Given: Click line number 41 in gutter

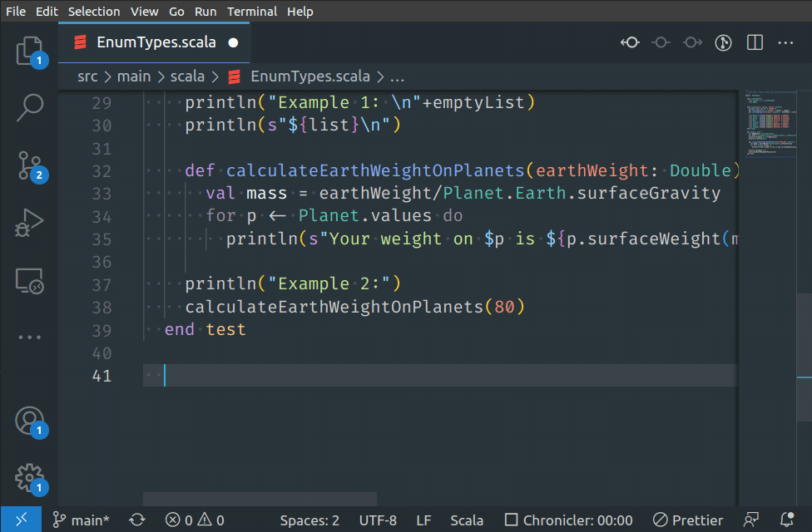Looking at the screenshot, I should 101,376.
